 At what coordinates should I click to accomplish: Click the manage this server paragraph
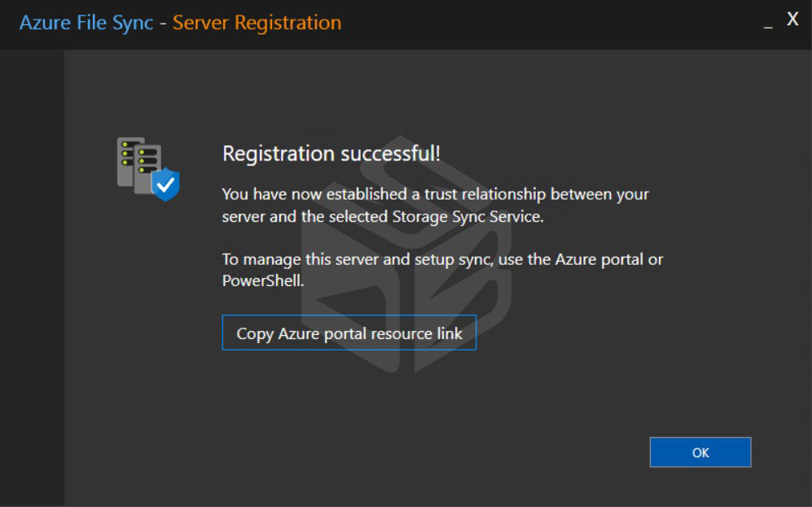click(x=443, y=270)
